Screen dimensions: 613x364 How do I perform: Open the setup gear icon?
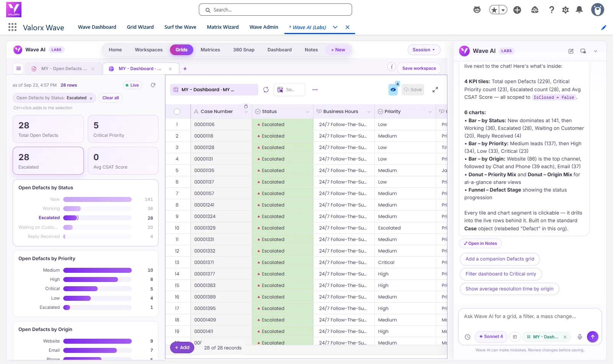coord(565,10)
